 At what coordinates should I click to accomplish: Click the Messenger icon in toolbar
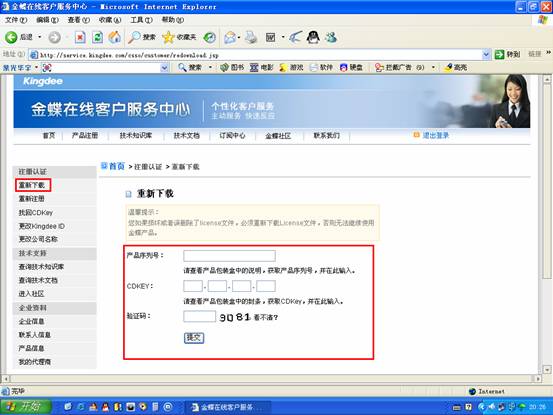(331, 37)
